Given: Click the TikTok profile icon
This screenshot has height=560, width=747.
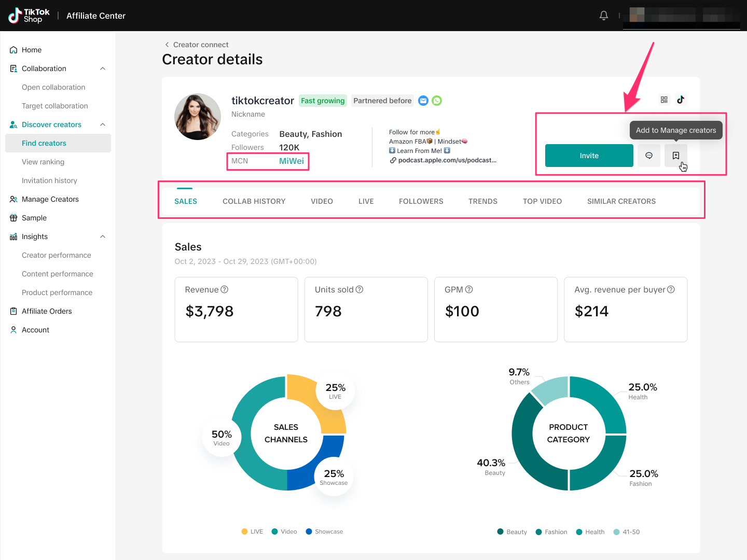Looking at the screenshot, I should pyautogui.click(x=681, y=100).
